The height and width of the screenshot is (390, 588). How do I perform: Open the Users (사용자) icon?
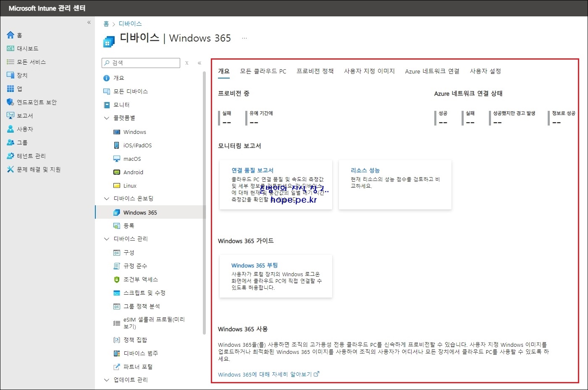click(x=10, y=129)
